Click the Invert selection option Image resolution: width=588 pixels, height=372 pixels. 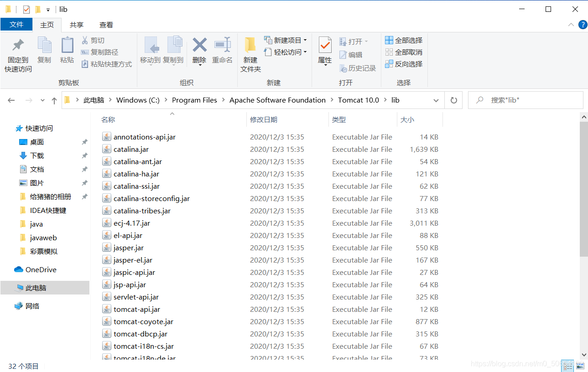point(404,64)
